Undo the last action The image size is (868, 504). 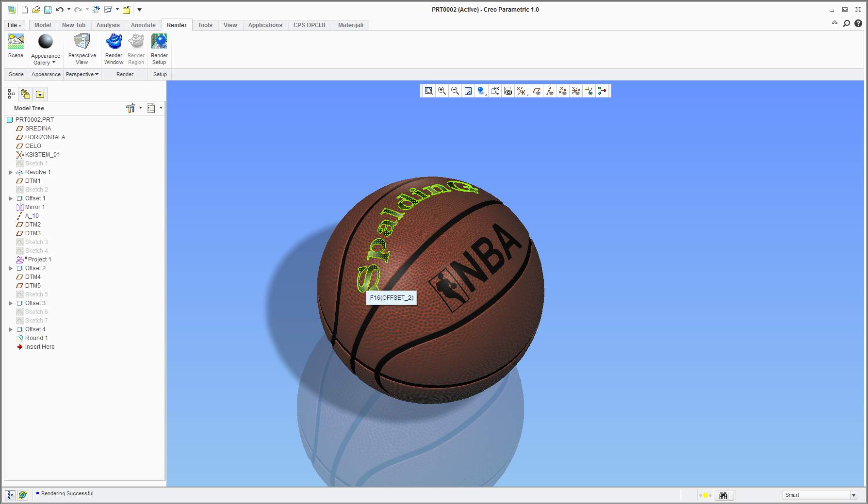click(x=60, y=10)
